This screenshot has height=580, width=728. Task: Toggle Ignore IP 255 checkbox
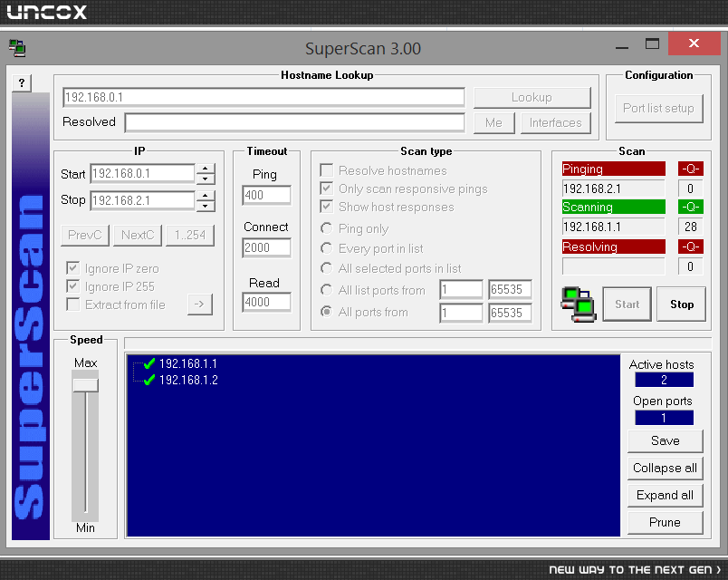73,286
